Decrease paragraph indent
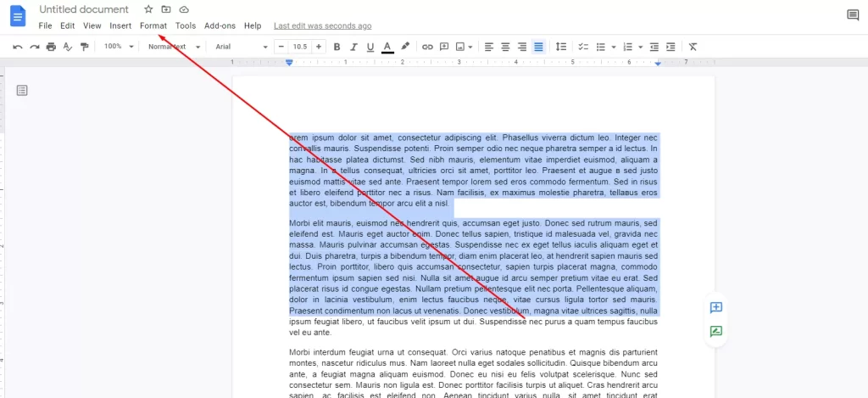This screenshot has height=398, width=868. point(654,48)
